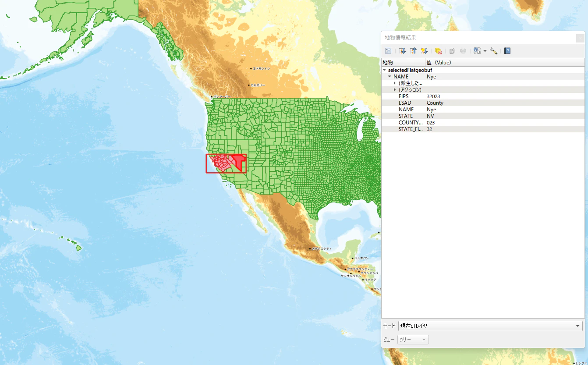Click the 値 (Value) column header
Viewport: 588px width, 365px height.
click(x=505, y=62)
